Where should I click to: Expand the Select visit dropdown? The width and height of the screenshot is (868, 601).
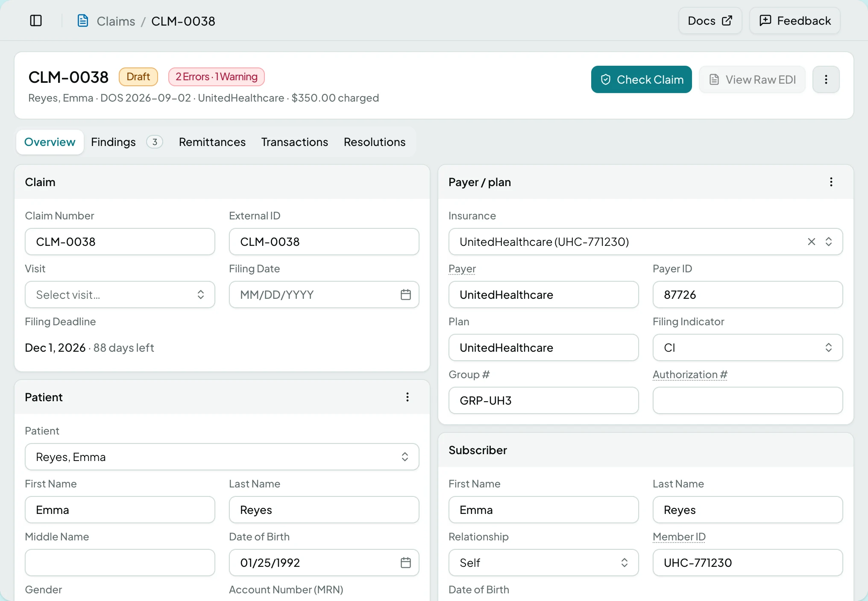point(120,295)
